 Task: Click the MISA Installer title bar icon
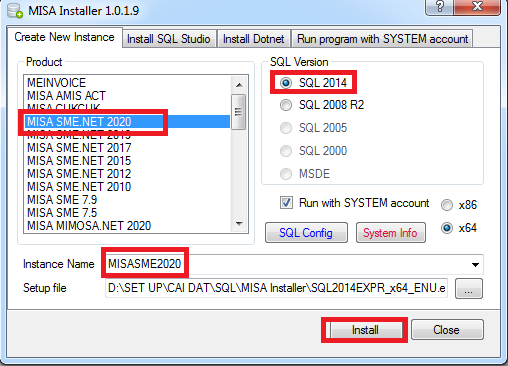[x=15, y=10]
